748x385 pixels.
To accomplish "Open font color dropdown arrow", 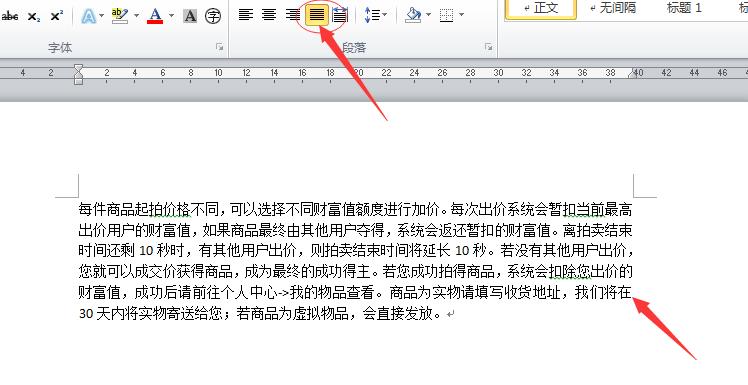I will coord(171,16).
